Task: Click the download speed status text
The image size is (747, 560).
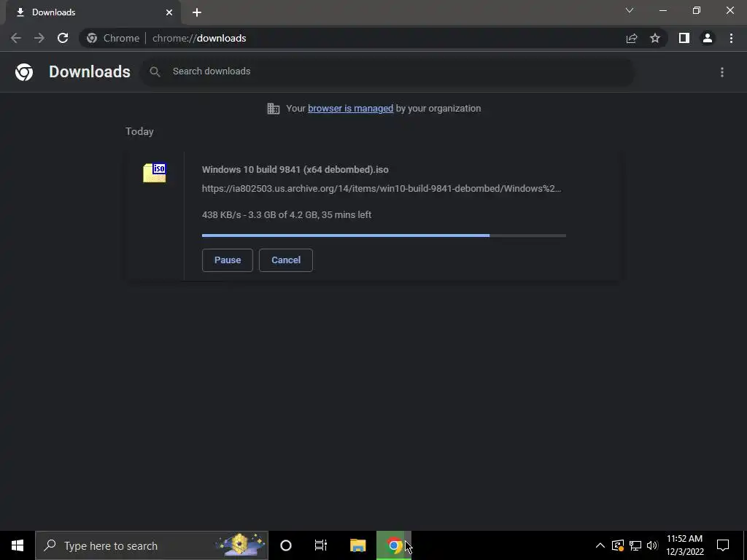Action: (287, 215)
